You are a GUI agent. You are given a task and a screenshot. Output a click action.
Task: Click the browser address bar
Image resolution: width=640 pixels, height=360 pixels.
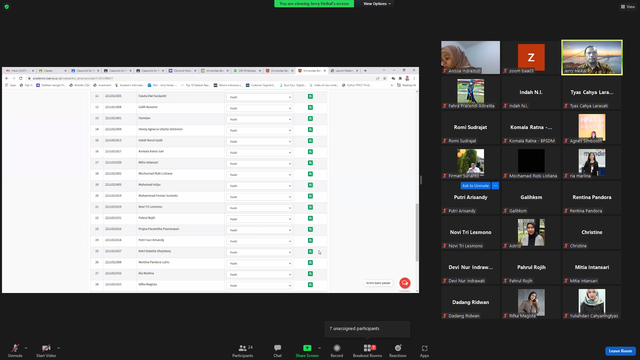[200, 78]
